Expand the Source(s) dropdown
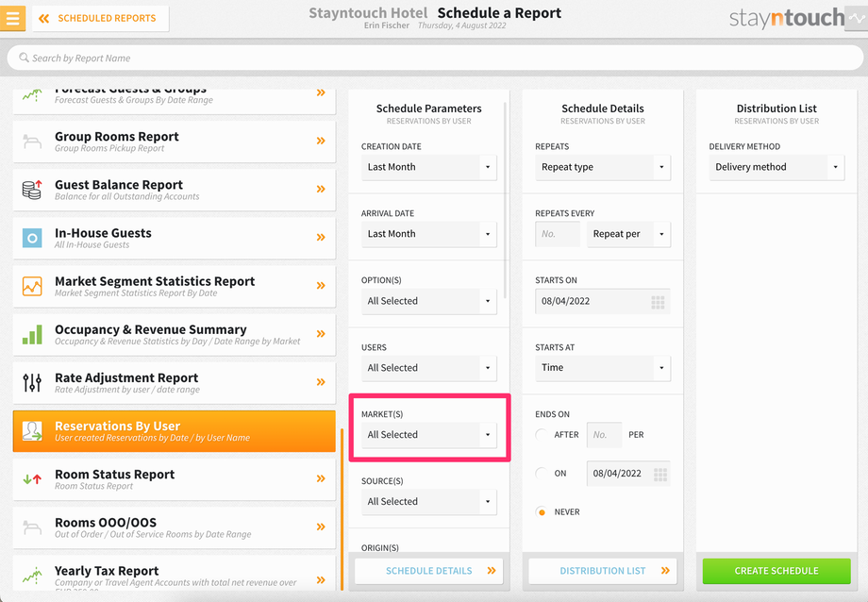The height and width of the screenshot is (602, 868). (429, 502)
